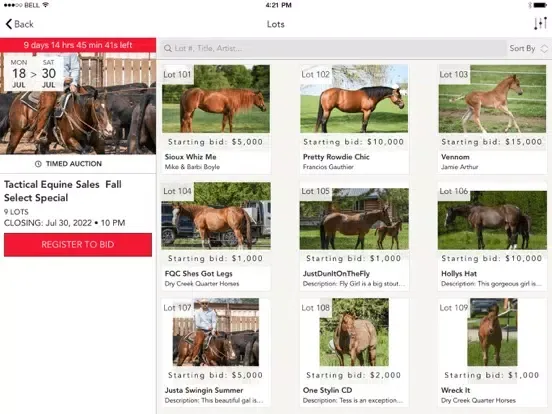Click Dry Creek Quarter Horses under Wreck It
Viewport: 552px width, 414px height.
click(478, 400)
